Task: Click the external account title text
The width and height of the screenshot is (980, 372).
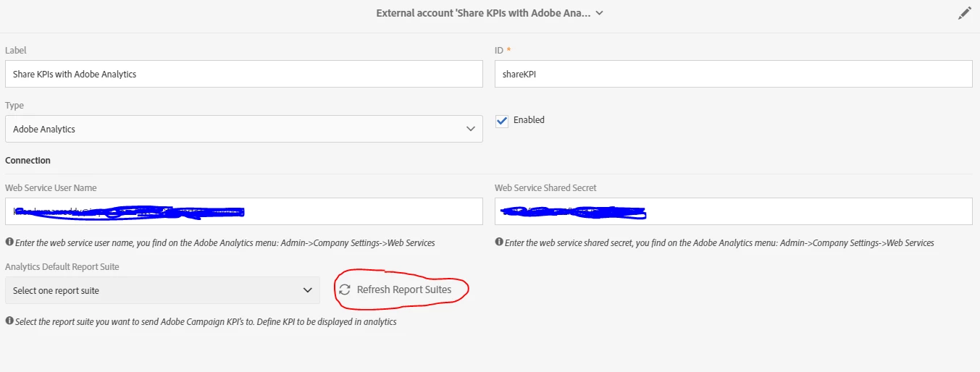Action: tap(483, 13)
